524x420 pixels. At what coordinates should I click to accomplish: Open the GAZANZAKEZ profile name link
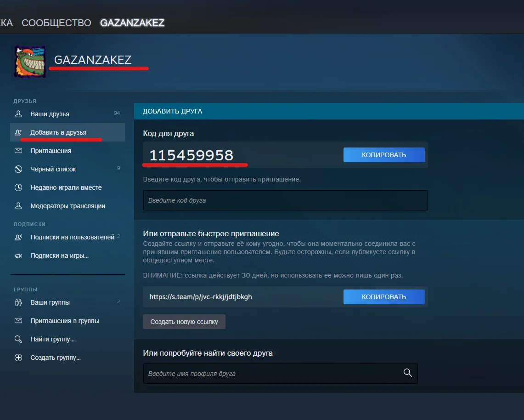point(93,60)
